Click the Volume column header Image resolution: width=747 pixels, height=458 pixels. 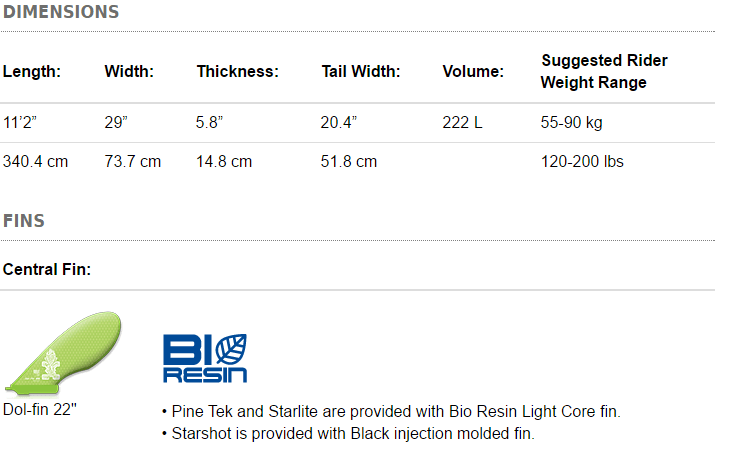click(473, 71)
